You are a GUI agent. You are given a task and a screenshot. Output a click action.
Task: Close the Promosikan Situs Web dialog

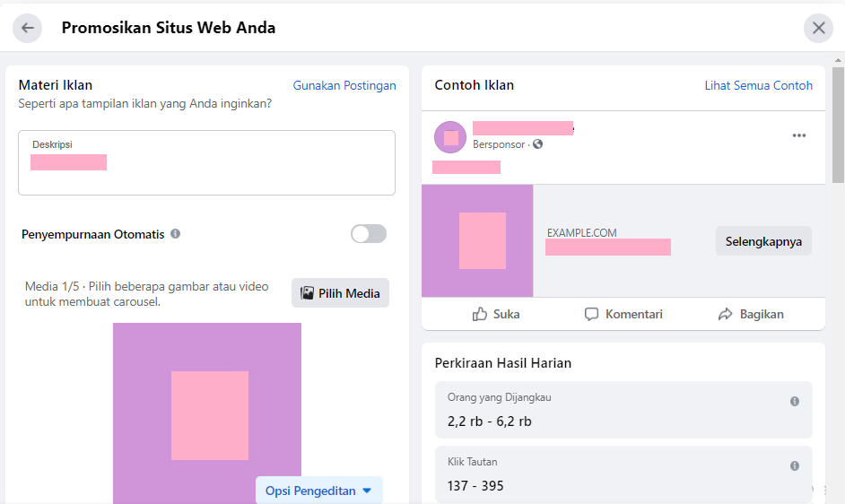pyautogui.click(x=818, y=28)
